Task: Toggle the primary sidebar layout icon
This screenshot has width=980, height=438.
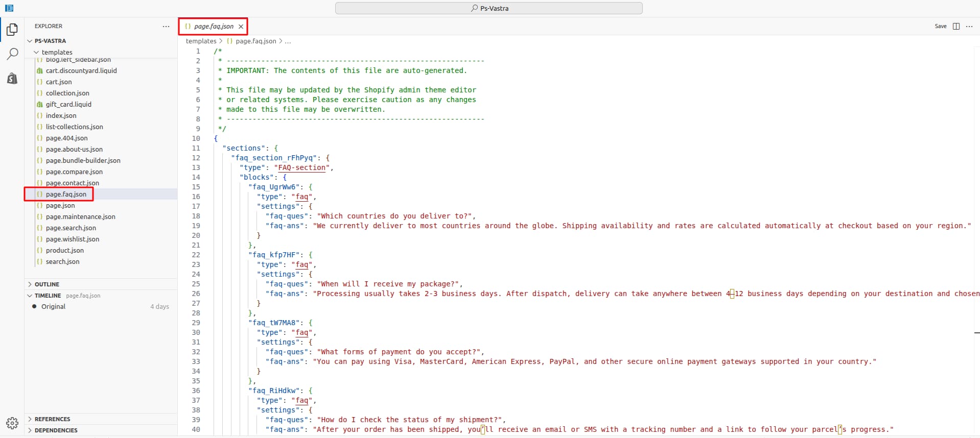Action: click(9, 8)
